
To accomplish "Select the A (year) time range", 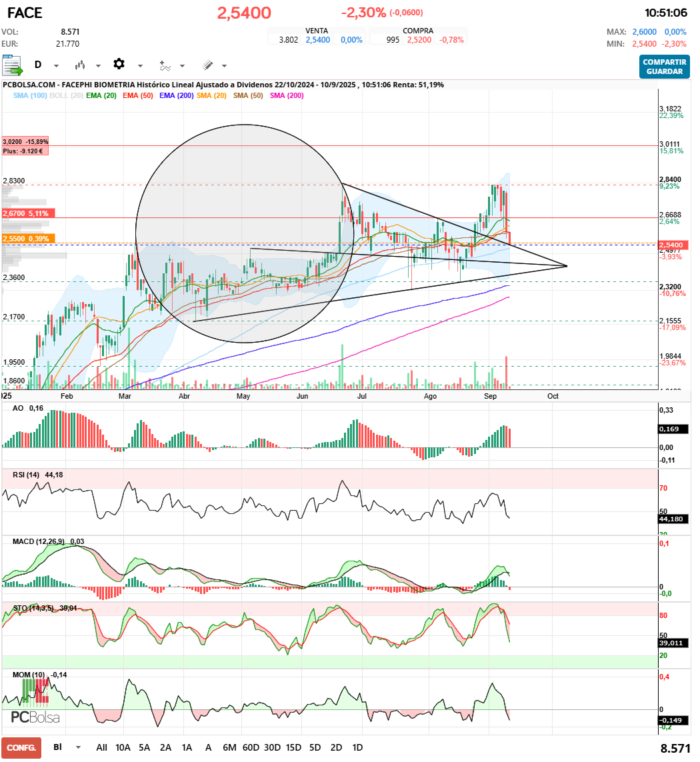I will [x=208, y=747].
